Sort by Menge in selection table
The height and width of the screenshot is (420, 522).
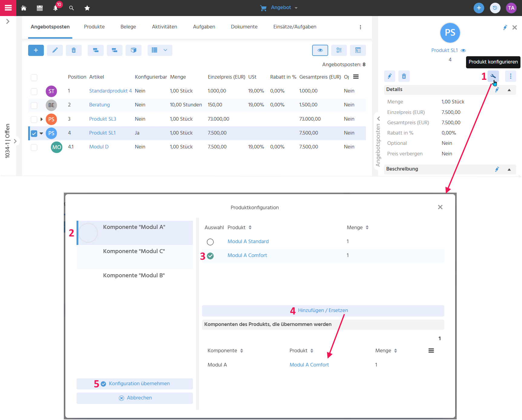[367, 227]
